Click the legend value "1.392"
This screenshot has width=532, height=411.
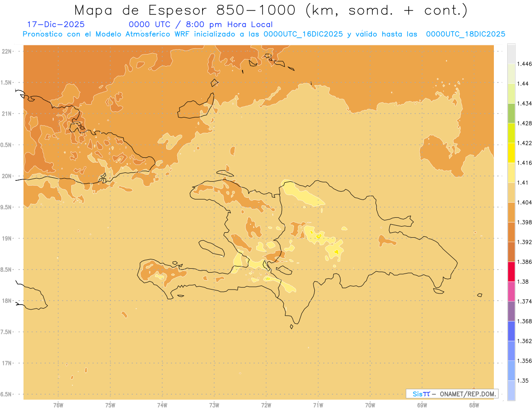click(524, 242)
